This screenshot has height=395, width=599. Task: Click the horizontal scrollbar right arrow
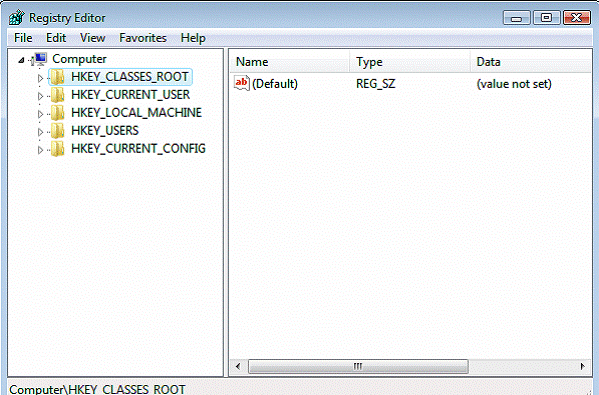583,366
